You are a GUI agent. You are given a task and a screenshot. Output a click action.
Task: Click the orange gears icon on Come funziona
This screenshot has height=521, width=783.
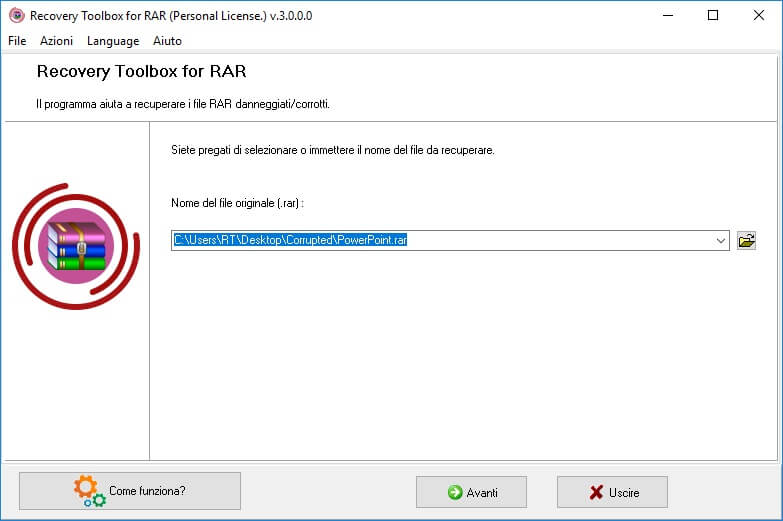(89, 491)
